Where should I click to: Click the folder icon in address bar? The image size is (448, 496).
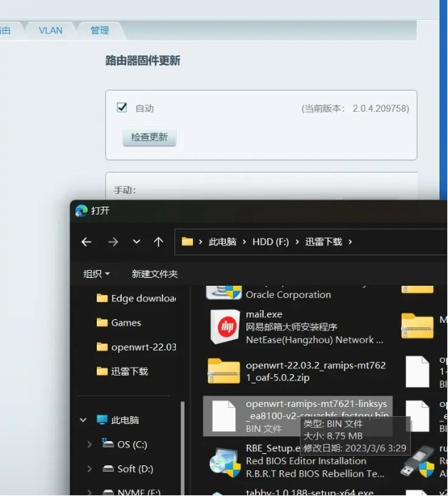[x=187, y=242]
